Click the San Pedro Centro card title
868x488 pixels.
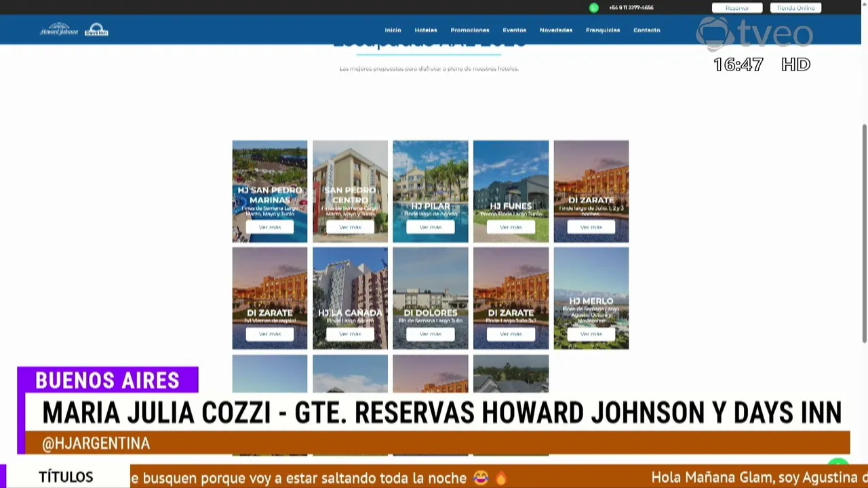coord(350,195)
